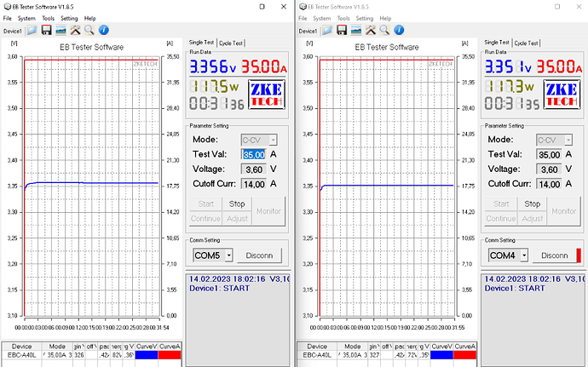Viewport: 588px width, 367px height.
Task: Click Voltage 3,60 field in left window
Action: tap(254, 169)
